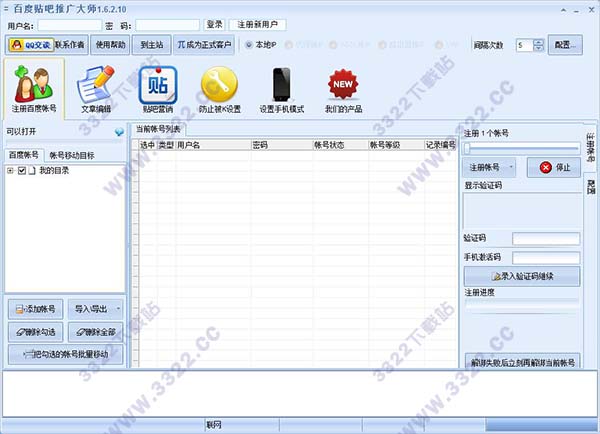Open the 防止被K设置 wrench icon
Image resolution: width=600 pixels, height=434 pixels.
[219, 89]
